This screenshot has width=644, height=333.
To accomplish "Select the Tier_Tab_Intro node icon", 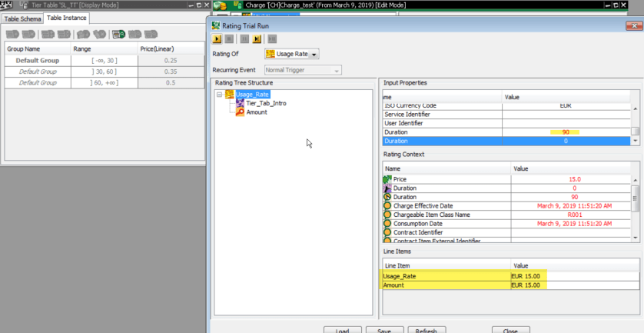I will pos(241,103).
